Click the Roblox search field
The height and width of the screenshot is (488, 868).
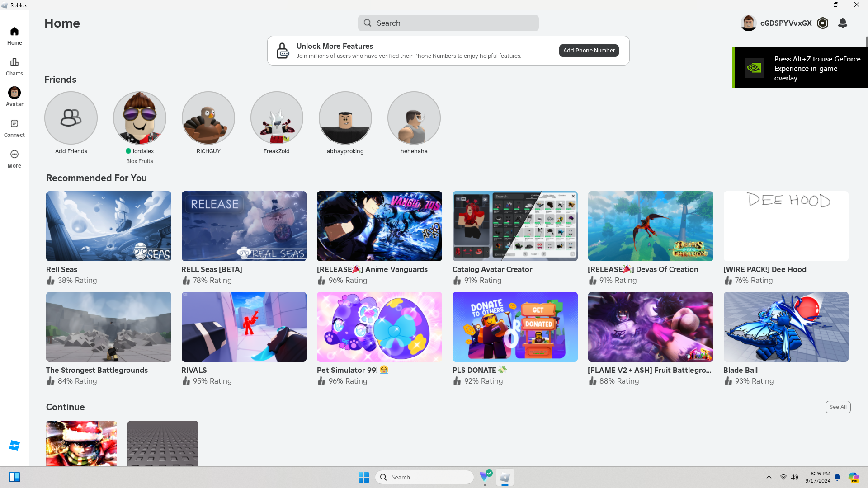click(x=448, y=23)
